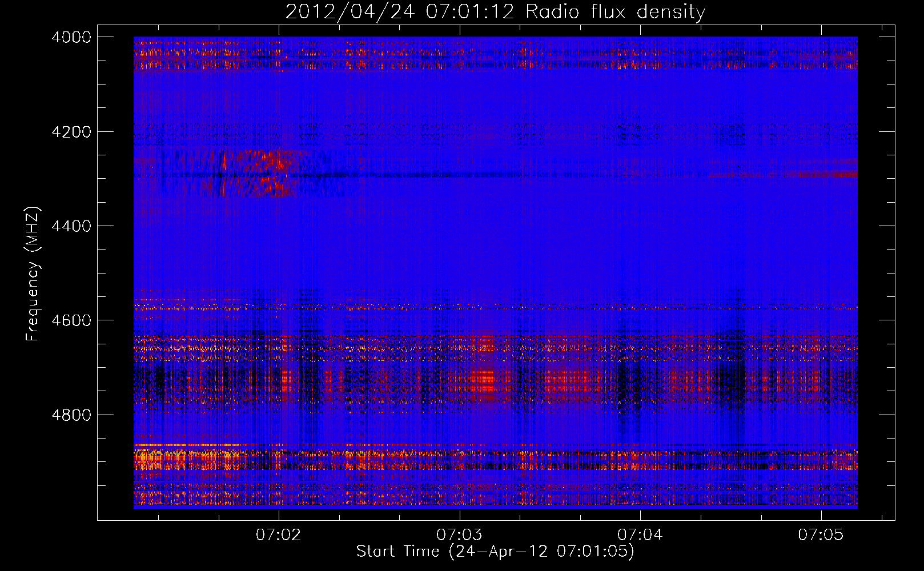Click the 07:05 time tick label
This screenshot has width=924, height=571.
[821, 534]
